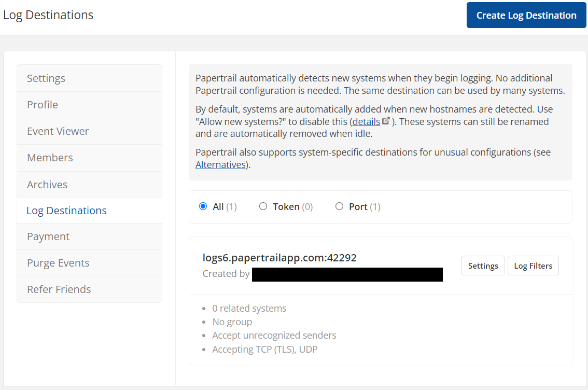The width and height of the screenshot is (588, 390).
Task: Click the 'No group' list item
Action: tap(232, 322)
